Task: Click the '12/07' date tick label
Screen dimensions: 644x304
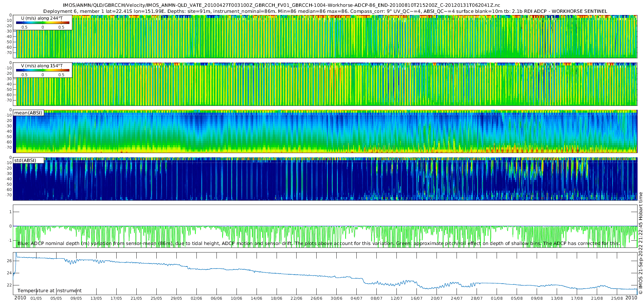Action: (397, 298)
